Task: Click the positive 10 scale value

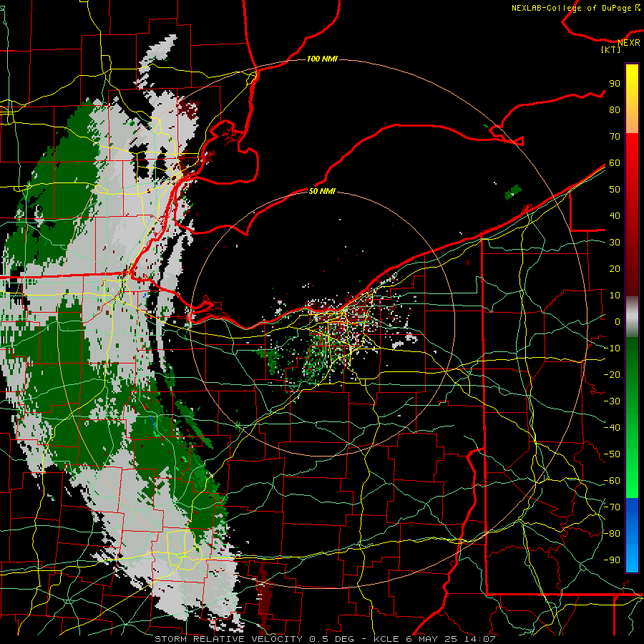Action: click(x=615, y=296)
